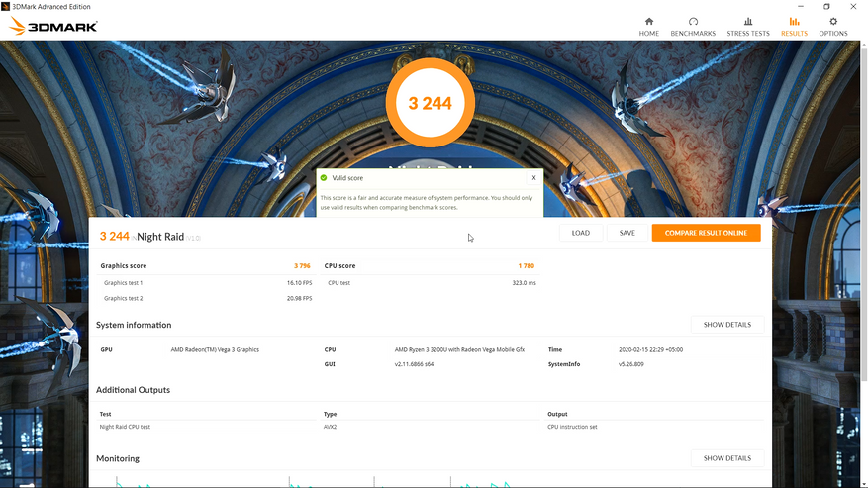Click green valid score checkmark icon
This screenshot has width=868, height=488.
click(324, 178)
